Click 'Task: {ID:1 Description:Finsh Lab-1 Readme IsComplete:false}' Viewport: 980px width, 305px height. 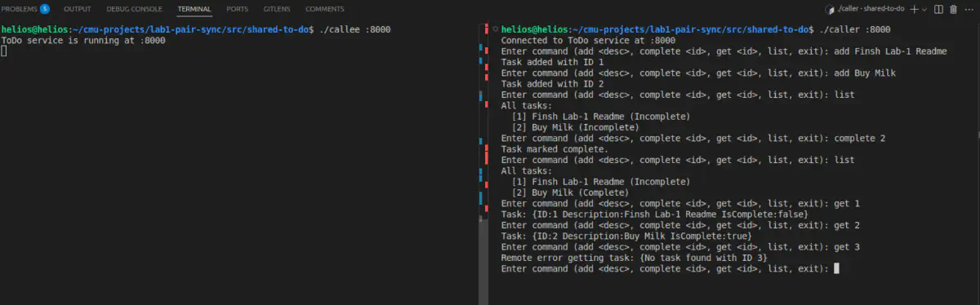point(654,214)
